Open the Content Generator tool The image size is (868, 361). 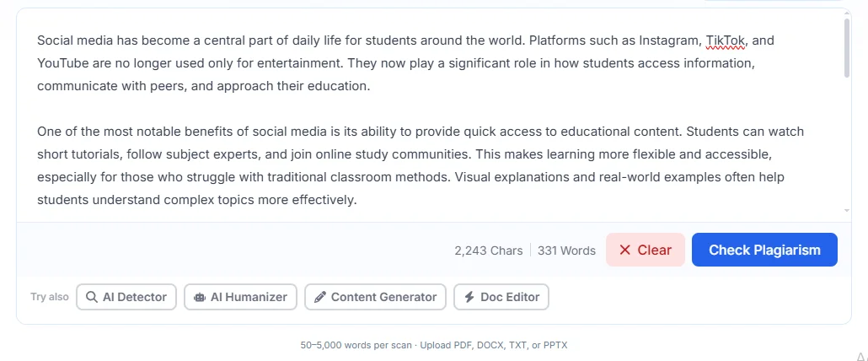(x=375, y=297)
